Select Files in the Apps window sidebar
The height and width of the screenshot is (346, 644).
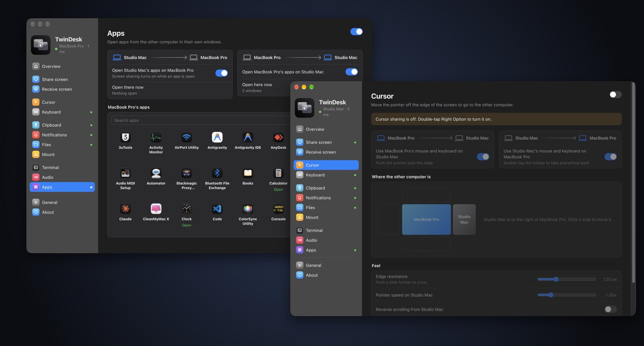click(x=62, y=145)
